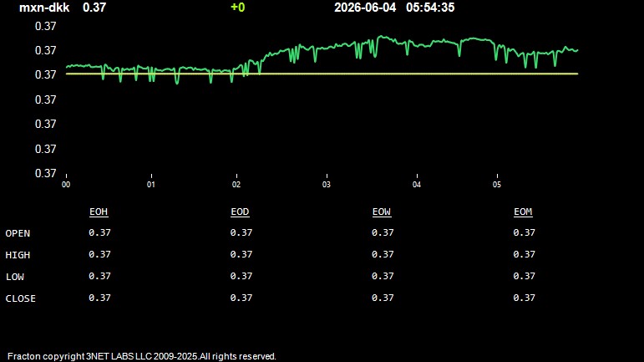Click the EOW CLOSE value
Screen dimensions: 644x362
pyautogui.click(x=383, y=298)
